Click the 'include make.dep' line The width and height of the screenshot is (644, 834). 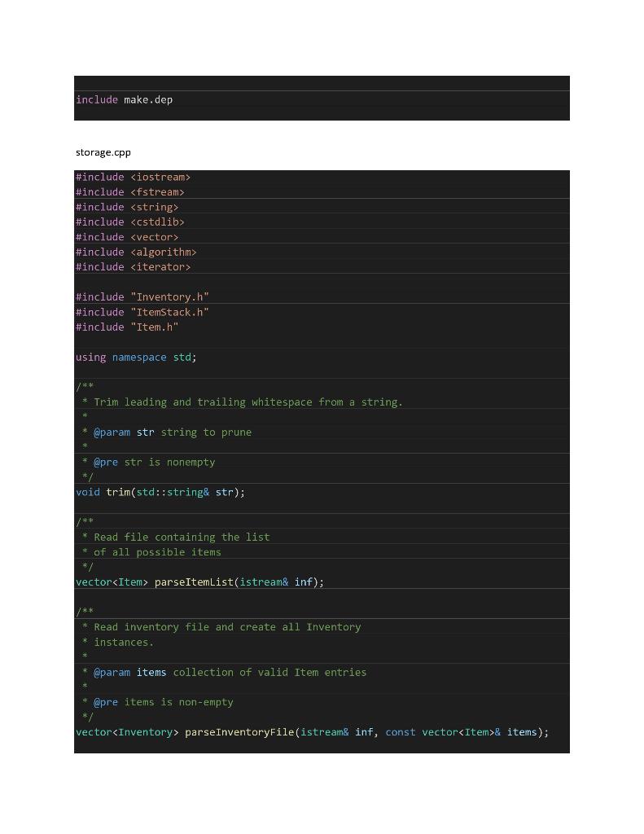(124, 99)
